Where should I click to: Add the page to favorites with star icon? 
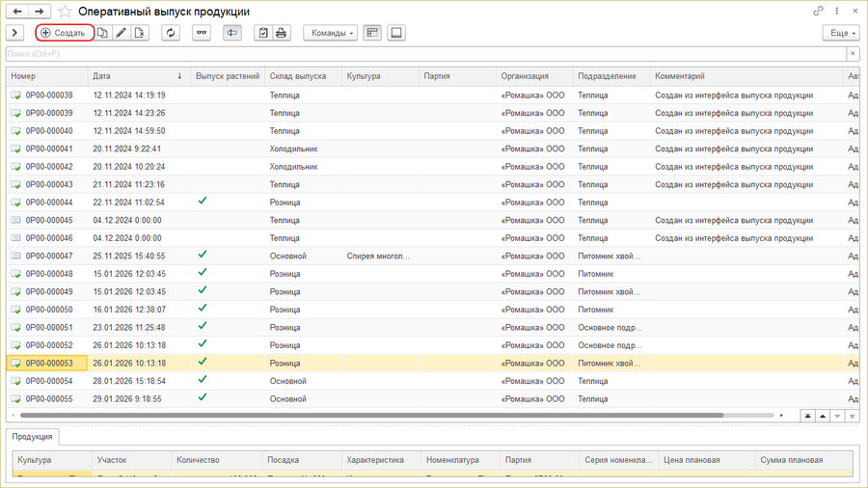point(65,12)
